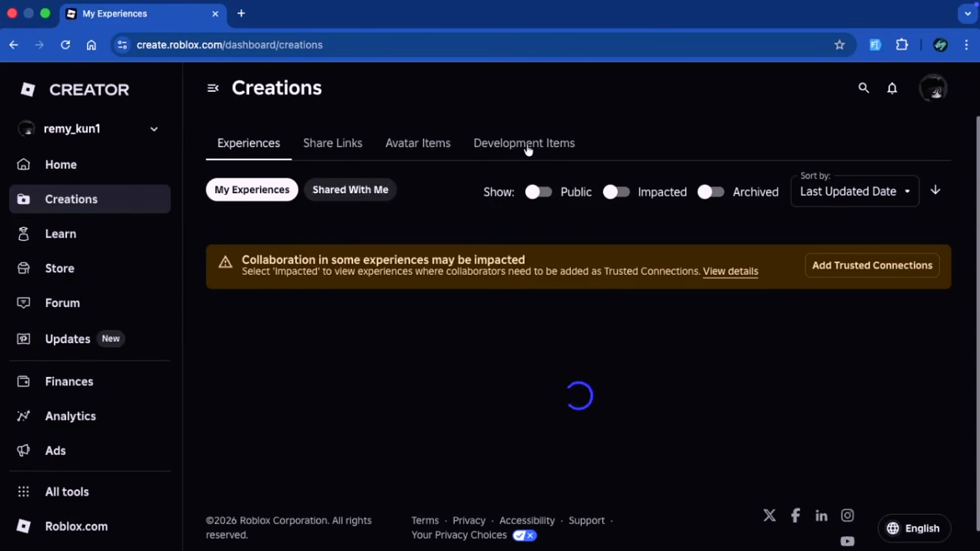Open the notifications bell icon

[892, 88]
